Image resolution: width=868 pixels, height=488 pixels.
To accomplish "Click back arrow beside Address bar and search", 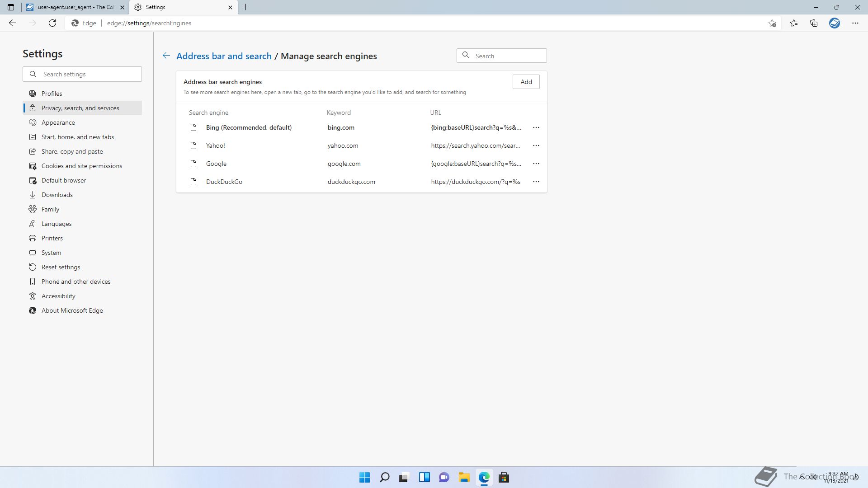I will 166,56.
